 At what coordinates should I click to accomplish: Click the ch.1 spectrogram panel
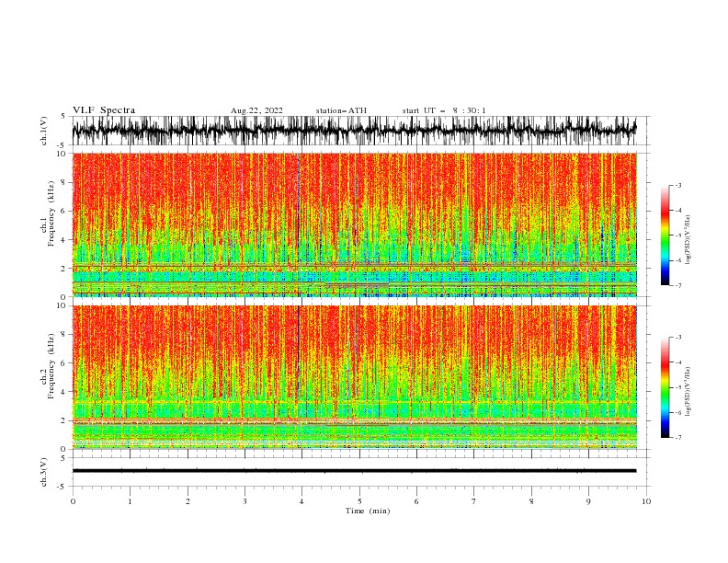[x=355, y=224]
